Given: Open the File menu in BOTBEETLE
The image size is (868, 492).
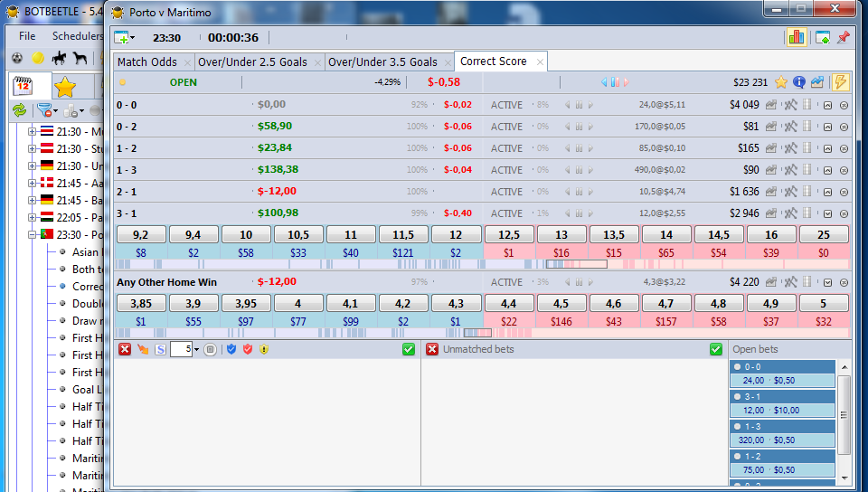Looking at the screenshot, I should click(27, 36).
